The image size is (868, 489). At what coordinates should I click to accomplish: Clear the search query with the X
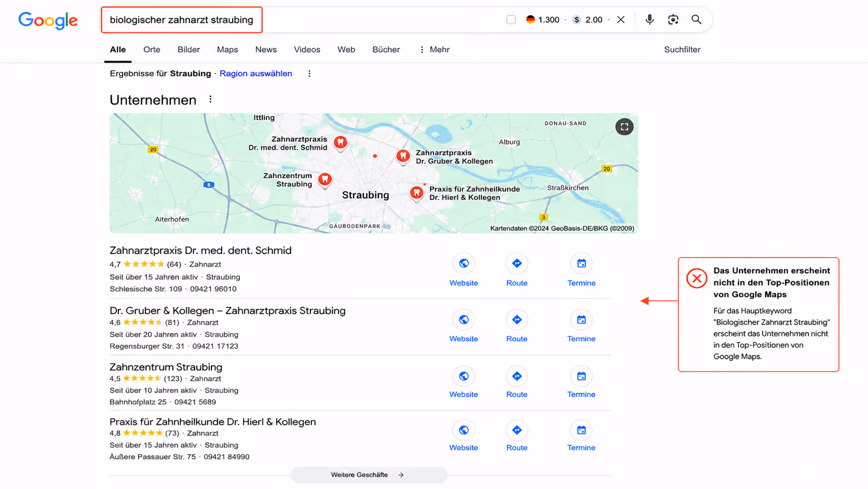(621, 20)
